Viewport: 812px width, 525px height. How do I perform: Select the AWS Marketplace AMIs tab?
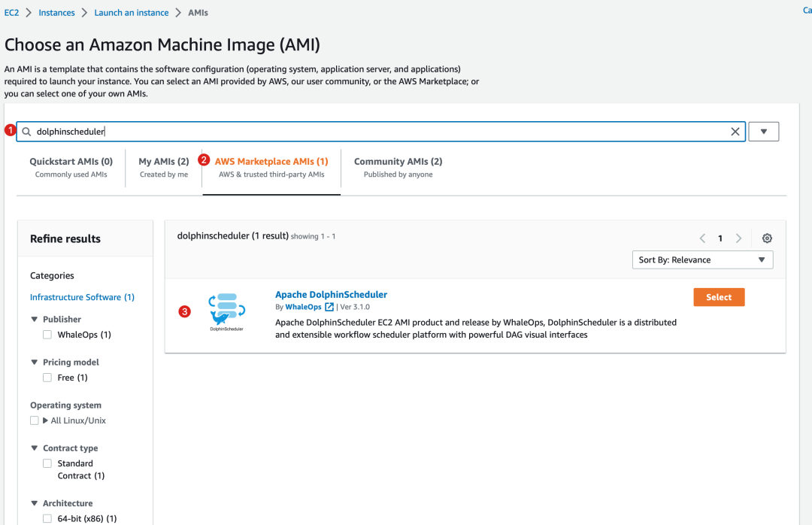point(271,168)
